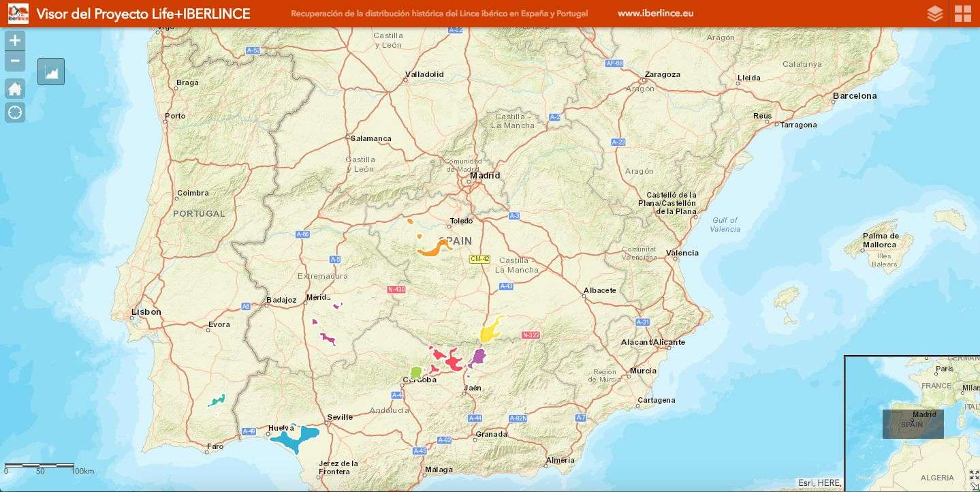This screenshot has height=492, width=980.
Task: Open the layers list icon
Action: 935,14
